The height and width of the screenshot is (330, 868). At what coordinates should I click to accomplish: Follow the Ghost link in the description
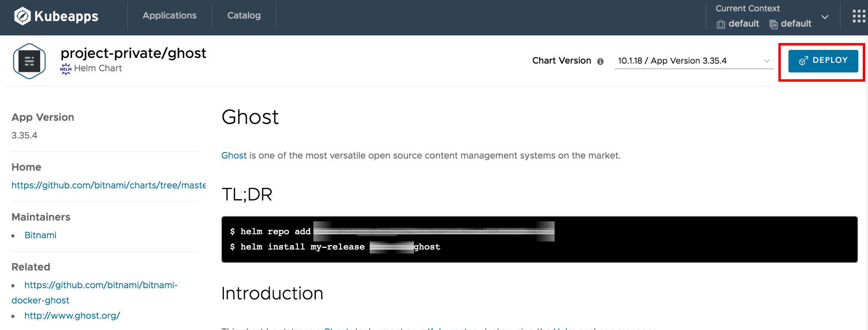tap(234, 156)
